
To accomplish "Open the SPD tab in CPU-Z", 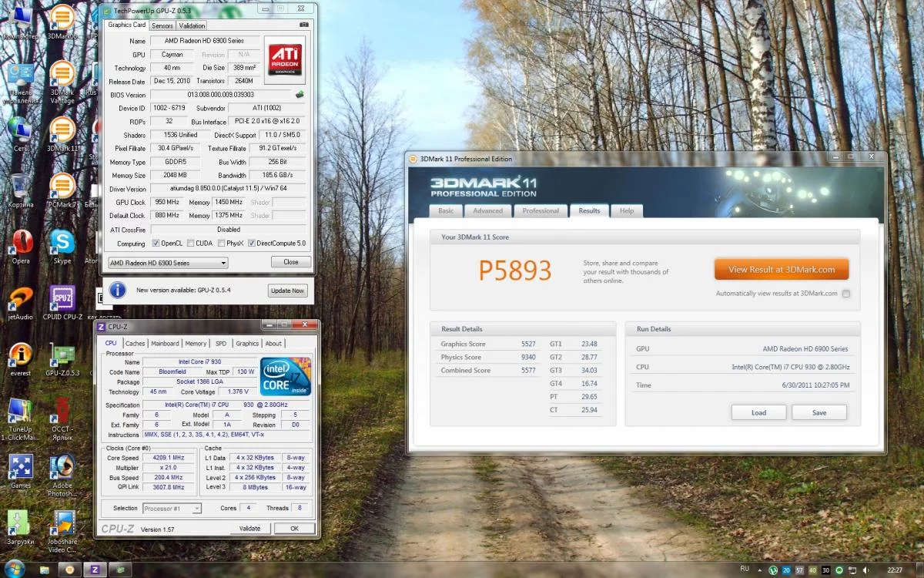I will coord(221,344).
